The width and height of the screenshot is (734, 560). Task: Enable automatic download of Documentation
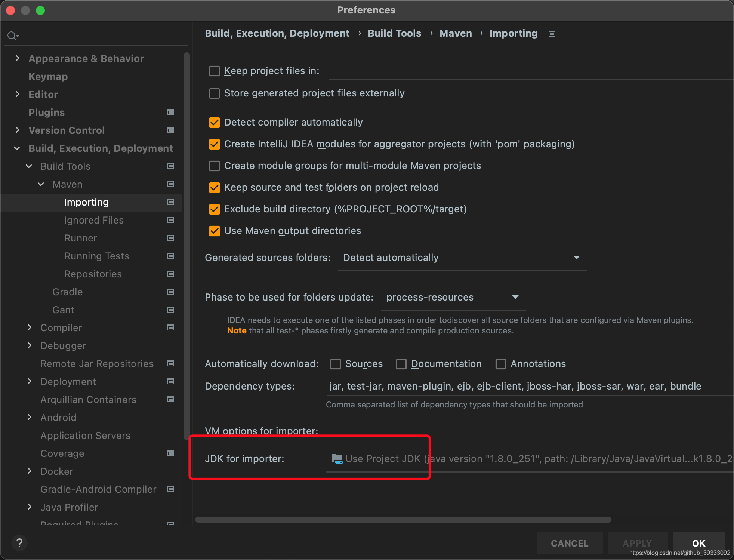coord(401,364)
